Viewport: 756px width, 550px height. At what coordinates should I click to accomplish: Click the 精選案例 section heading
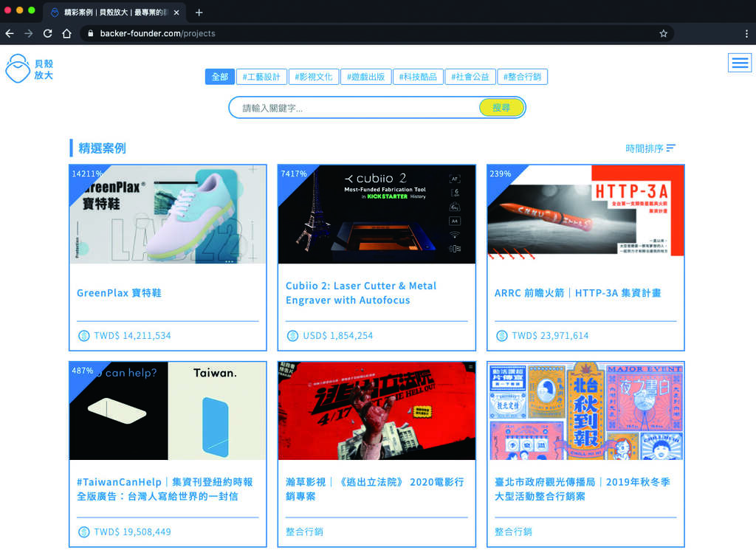[102, 148]
